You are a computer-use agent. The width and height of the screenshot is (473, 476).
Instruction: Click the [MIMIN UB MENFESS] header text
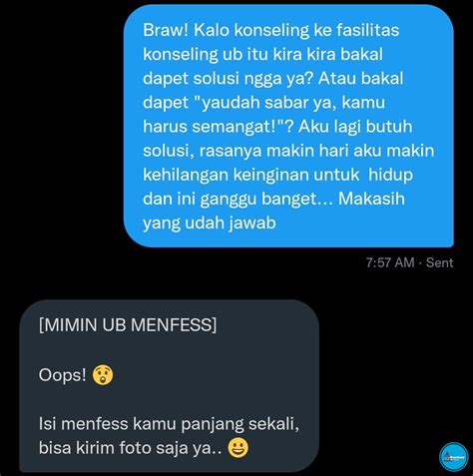(x=128, y=325)
